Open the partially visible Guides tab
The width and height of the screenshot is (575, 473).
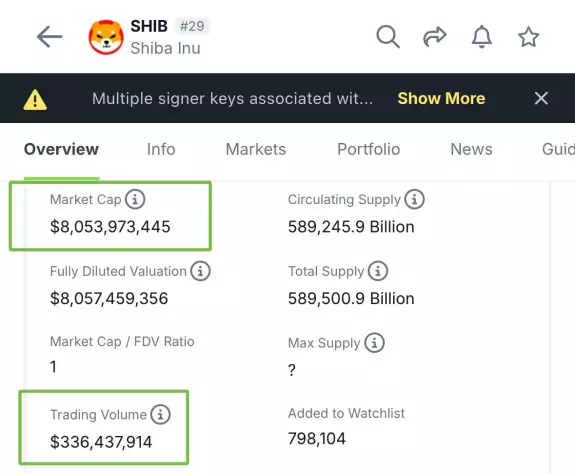point(558,149)
